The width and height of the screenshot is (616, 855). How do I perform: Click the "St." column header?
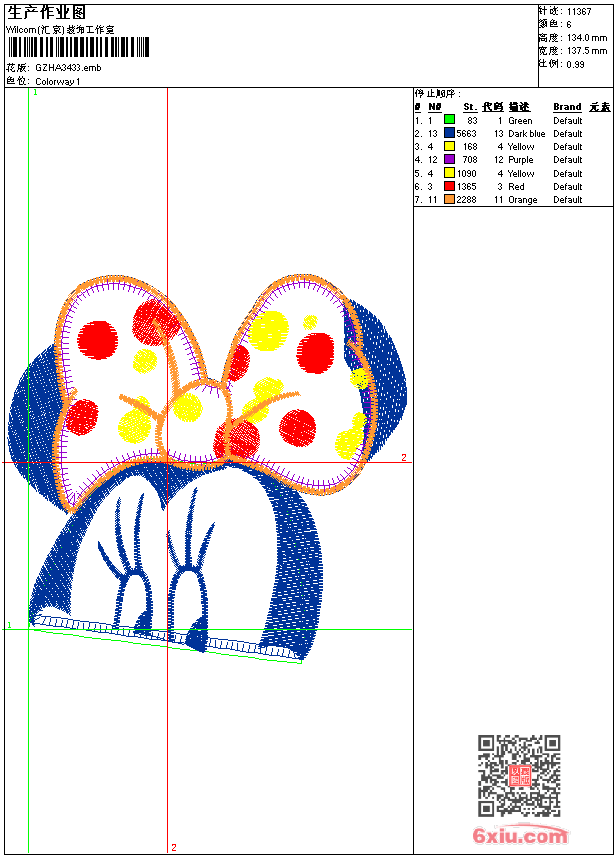[x=470, y=107]
